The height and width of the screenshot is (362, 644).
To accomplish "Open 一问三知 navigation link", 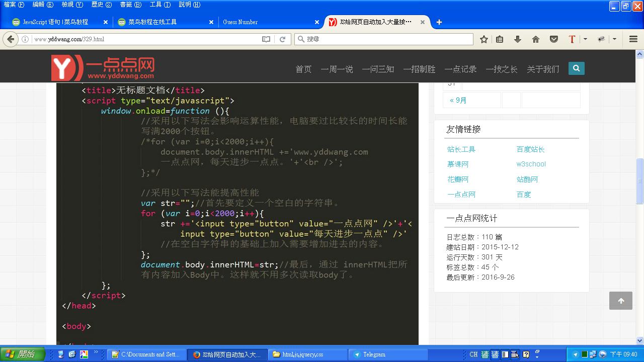I will click(x=378, y=69).
